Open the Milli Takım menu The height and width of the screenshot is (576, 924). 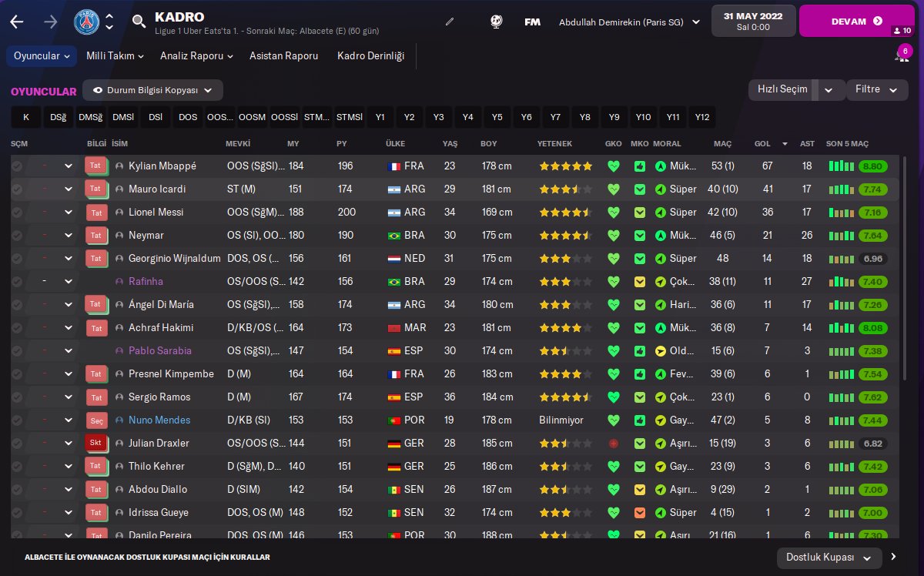click(115, 56)
